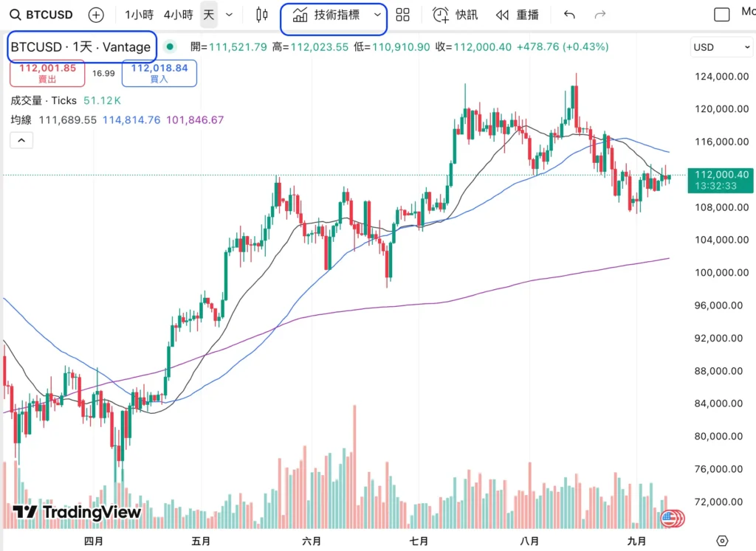
Task: Open the candle chart style icon
Action: pyautogui.click(x=261, y=15)
